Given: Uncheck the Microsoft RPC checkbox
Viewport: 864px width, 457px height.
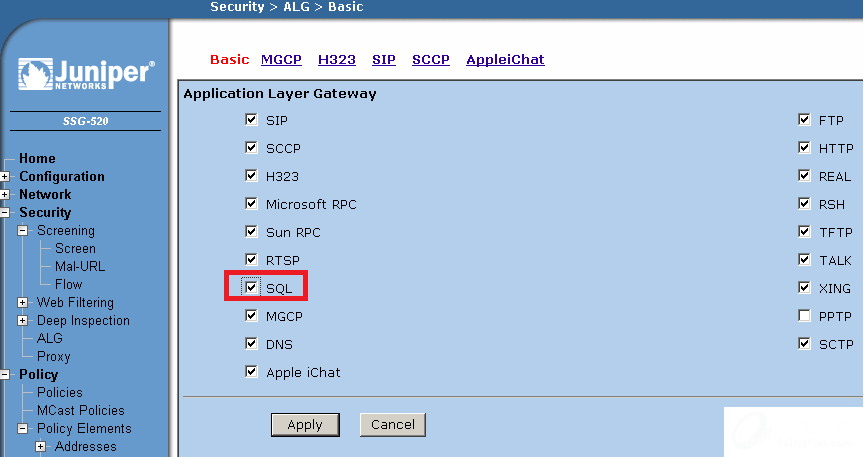Looking at the screenshot, I should tap(251, 204).
